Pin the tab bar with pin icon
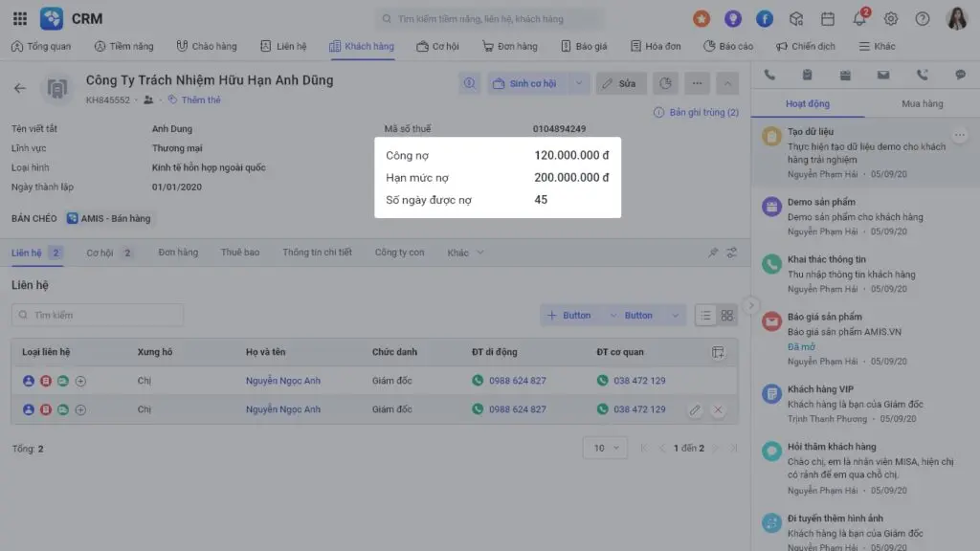 pyautogui.click(x=712, y=253)
